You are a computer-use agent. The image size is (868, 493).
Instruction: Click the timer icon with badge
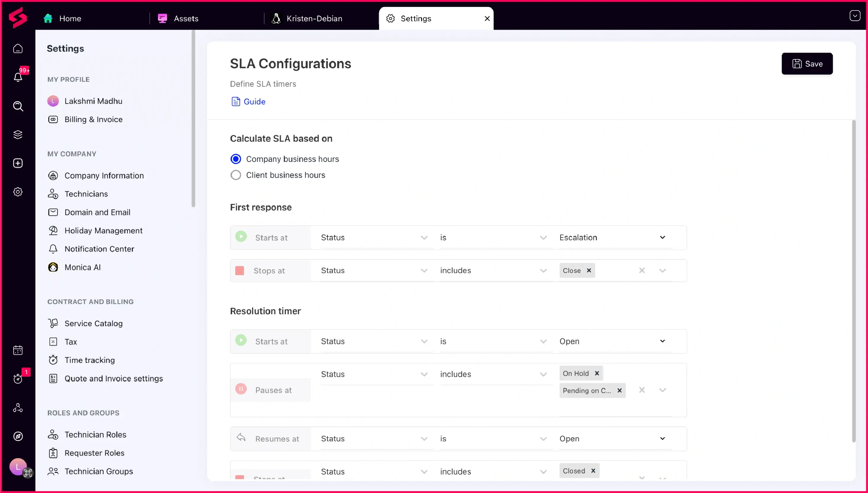coord(18,379)
